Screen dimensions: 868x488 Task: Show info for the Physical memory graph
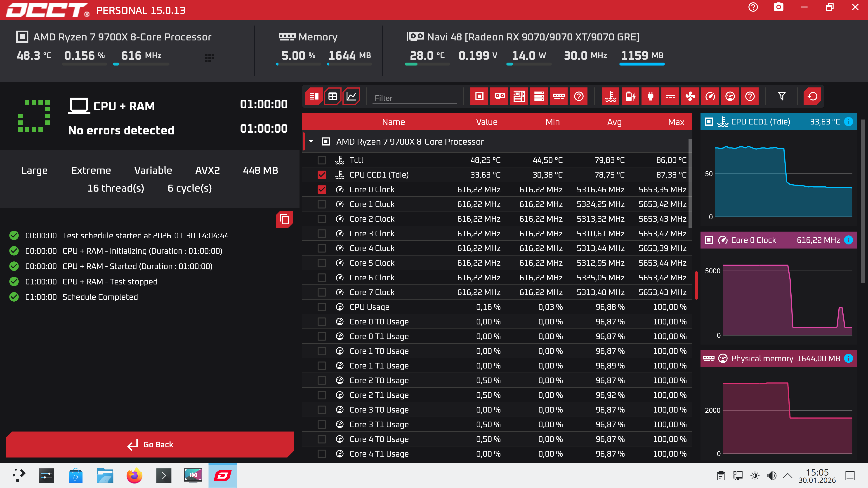point(849,358)
